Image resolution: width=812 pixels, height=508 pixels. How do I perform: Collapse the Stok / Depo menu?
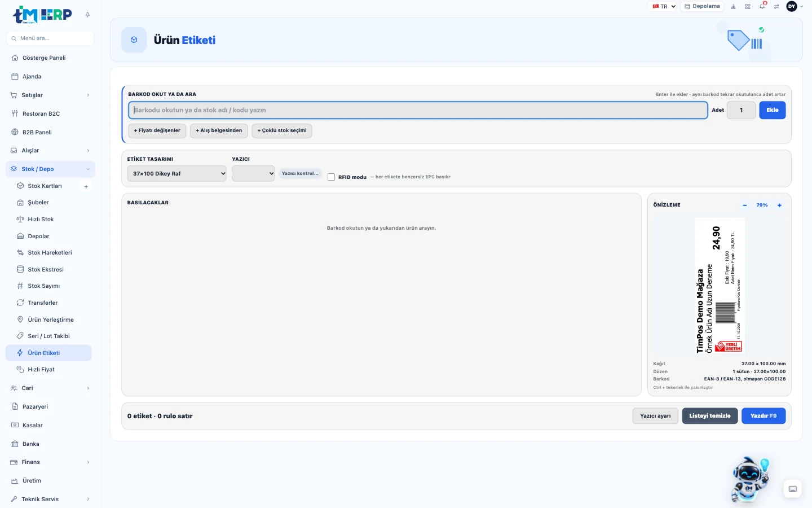pos(50,169)
